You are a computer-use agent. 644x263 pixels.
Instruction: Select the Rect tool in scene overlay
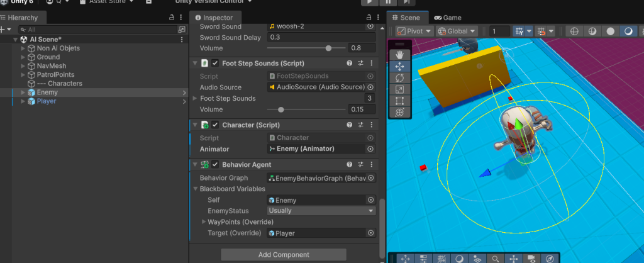point(399,101)
